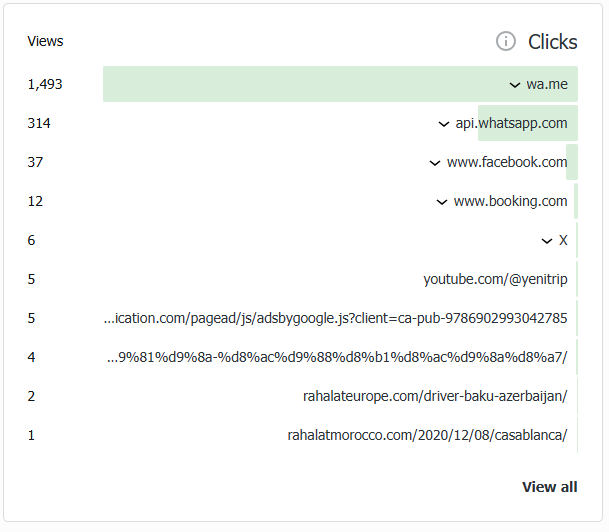Select youtube.com row's 5 views value
The width and height of the screenshot is (609, 532).
tap(31, 279)
